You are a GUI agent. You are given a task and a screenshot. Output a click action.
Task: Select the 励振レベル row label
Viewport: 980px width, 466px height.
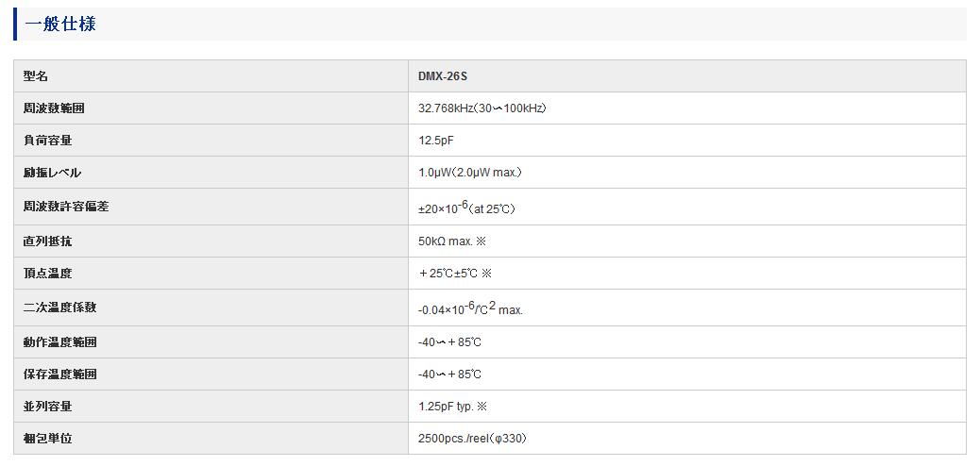tap(52, 173)
